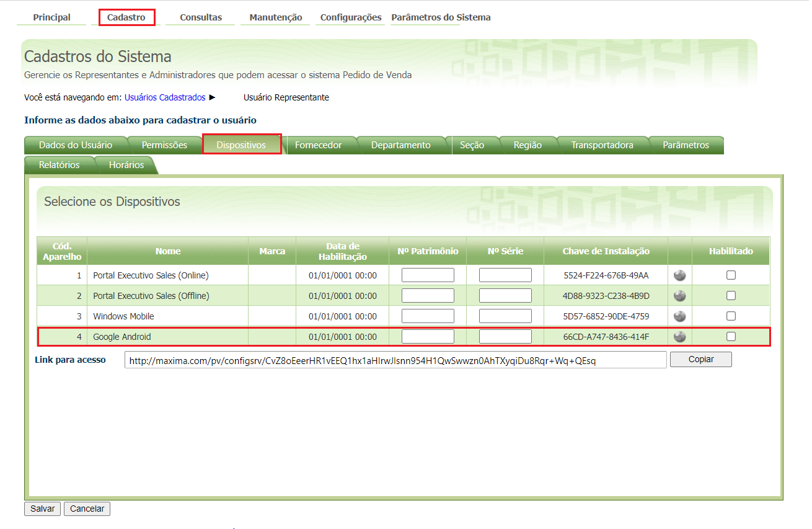Viewport: 812px width, 529px height.
Task: Enable the Google Android device checkbox
Action: (731, 337)
